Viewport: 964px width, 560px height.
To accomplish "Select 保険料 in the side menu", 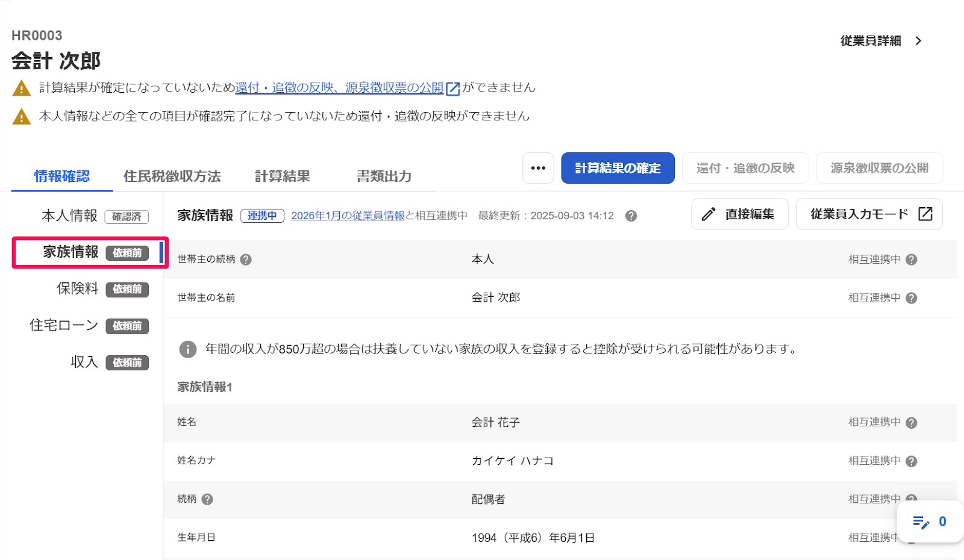I will pyautogui.click(x=77, y=288).
